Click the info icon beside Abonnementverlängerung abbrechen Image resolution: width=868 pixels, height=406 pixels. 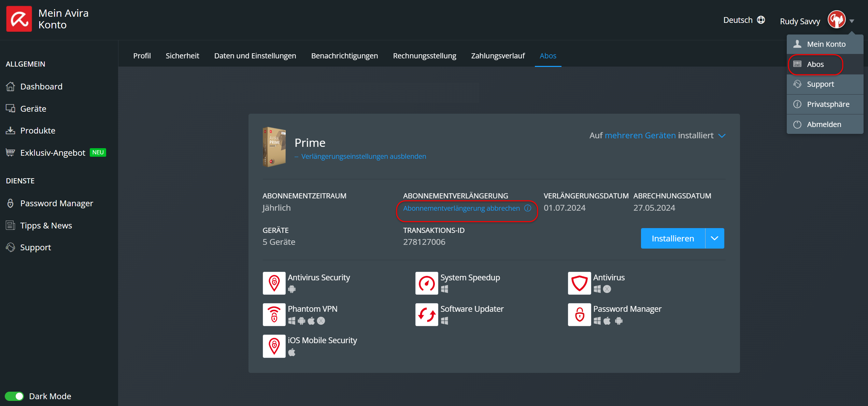528,208
